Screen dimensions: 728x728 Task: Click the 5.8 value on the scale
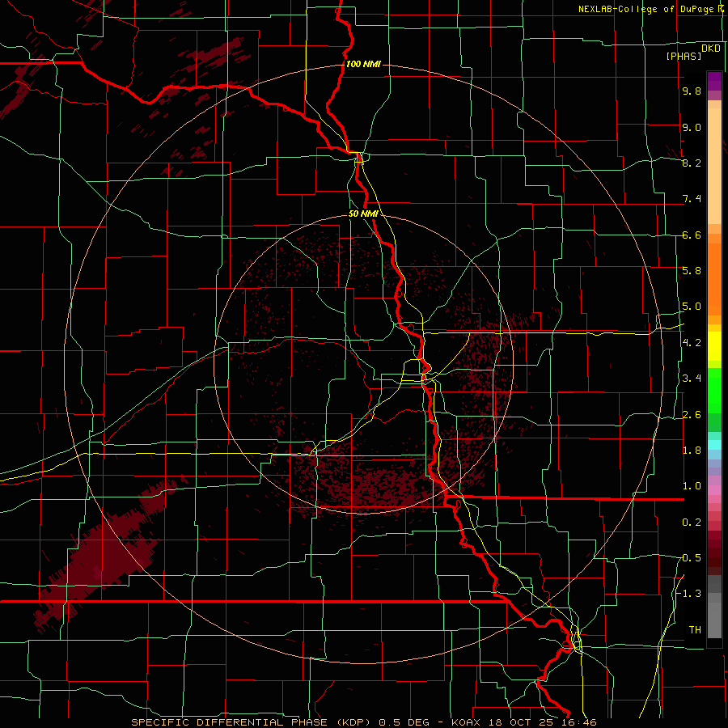pyautogui.click(x=692, y=271)
